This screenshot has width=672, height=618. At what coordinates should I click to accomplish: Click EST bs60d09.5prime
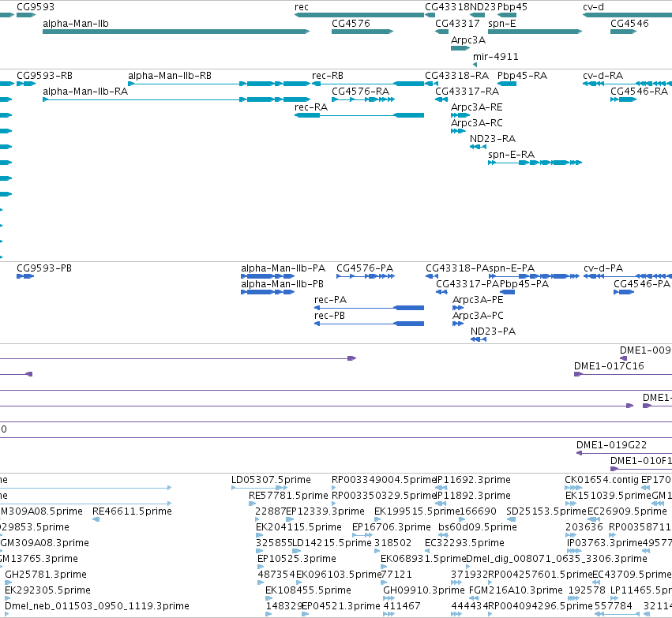pyautogui.click(x=478, y=527)
